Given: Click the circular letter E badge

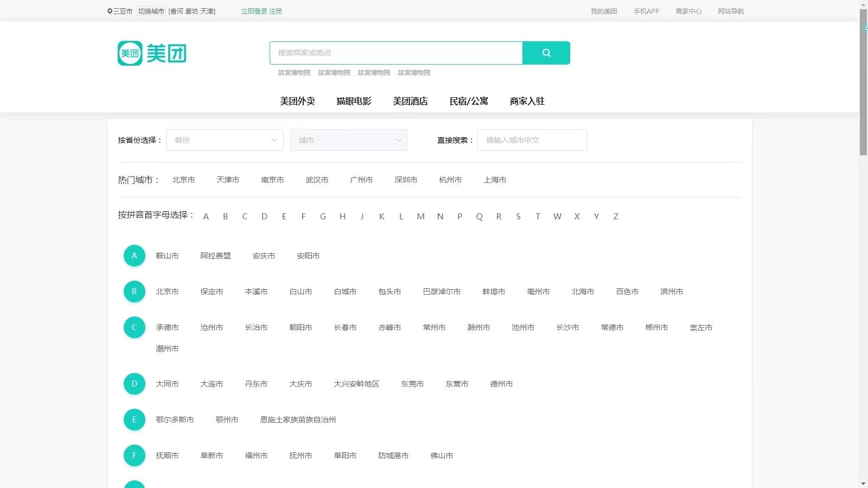Looking at the screenshot, I should (135, 420).
